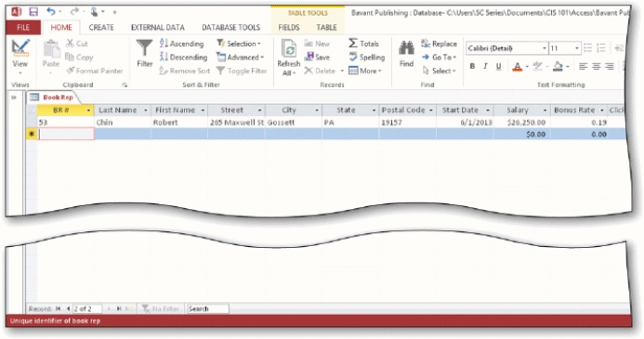Click the Totals sigma button
The image size is (644, 339).
364,44
